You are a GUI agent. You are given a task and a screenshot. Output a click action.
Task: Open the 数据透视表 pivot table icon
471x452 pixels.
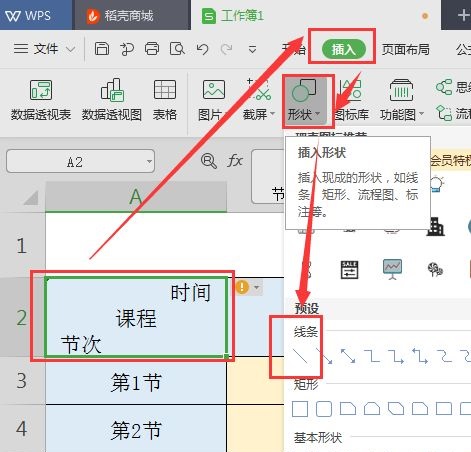coord(41,100)
